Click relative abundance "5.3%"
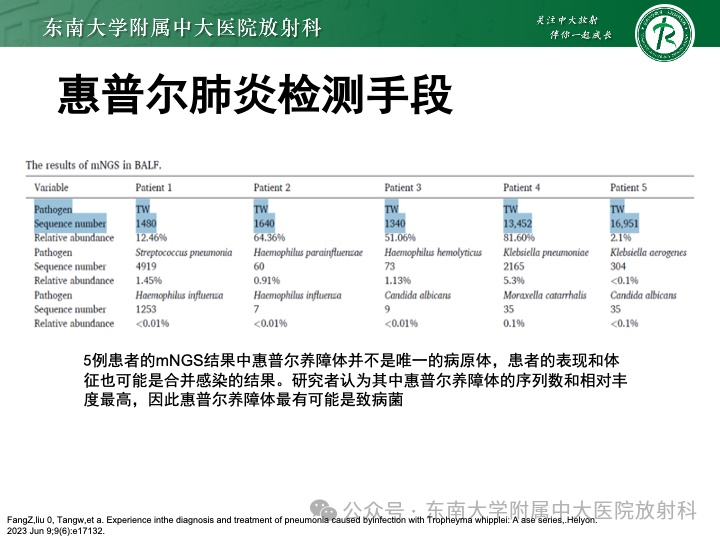This screenshot has height=540, width=720. (x=514, y=281)
